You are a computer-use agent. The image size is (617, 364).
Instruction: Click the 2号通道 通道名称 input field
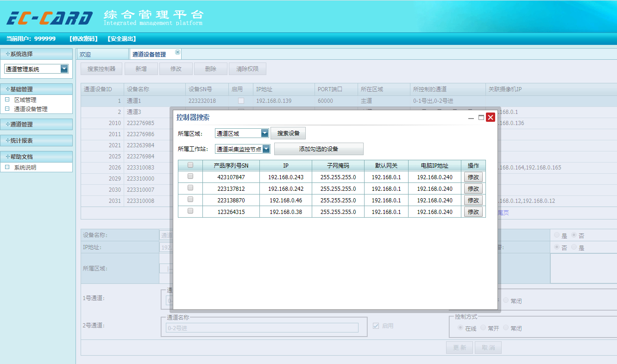click(x=262, y=328)
